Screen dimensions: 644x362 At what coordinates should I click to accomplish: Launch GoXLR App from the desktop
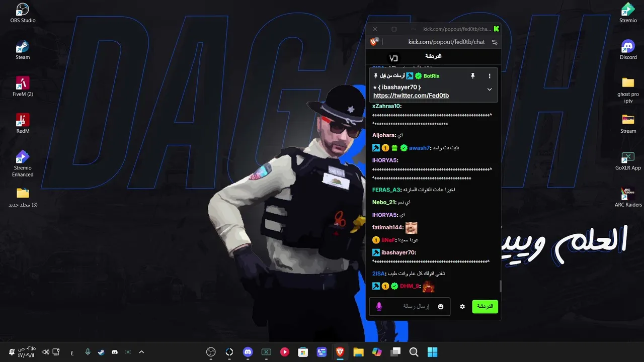[x=628, y=161]
